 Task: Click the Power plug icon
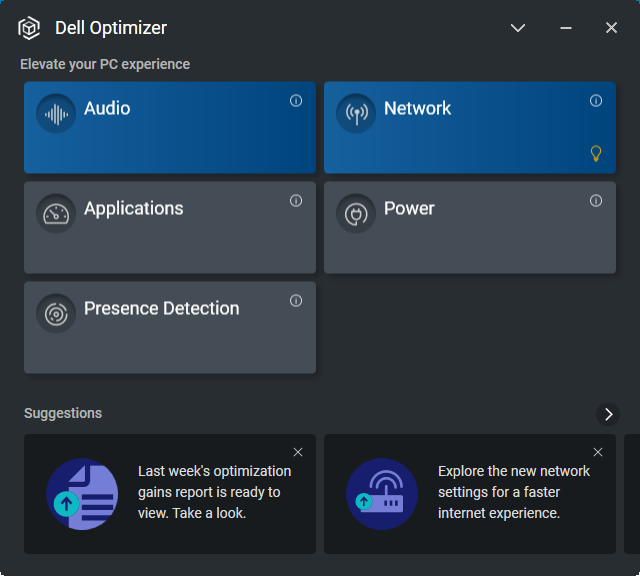coord(356,213)
